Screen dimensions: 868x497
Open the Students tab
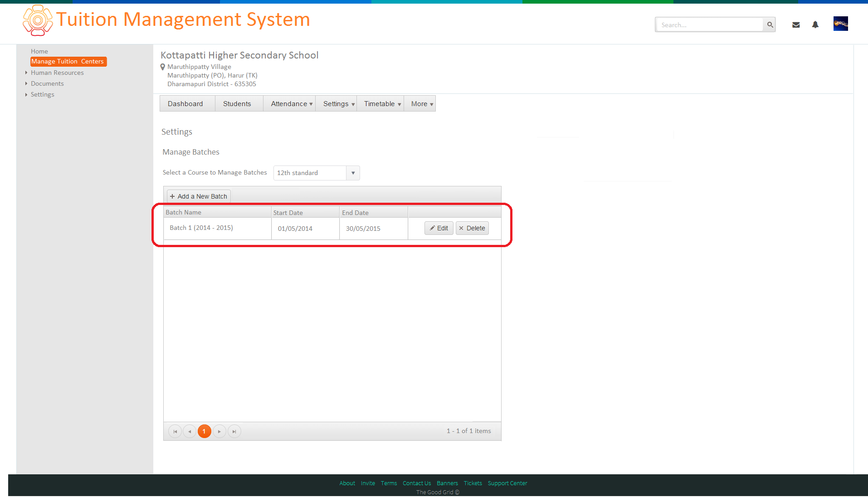tap(237, 104)
